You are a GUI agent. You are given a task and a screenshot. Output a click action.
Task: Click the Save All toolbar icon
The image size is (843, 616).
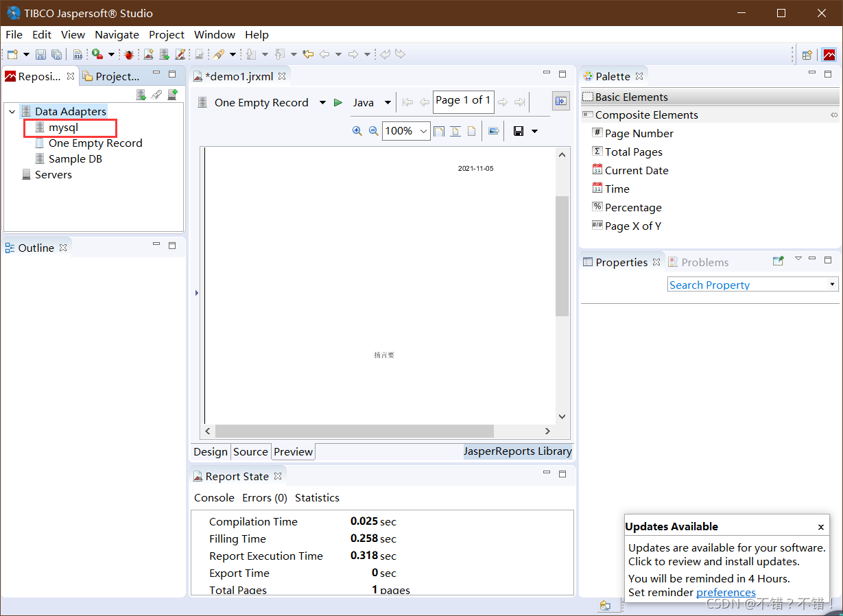pyautogui.click(x=56, y=54)
